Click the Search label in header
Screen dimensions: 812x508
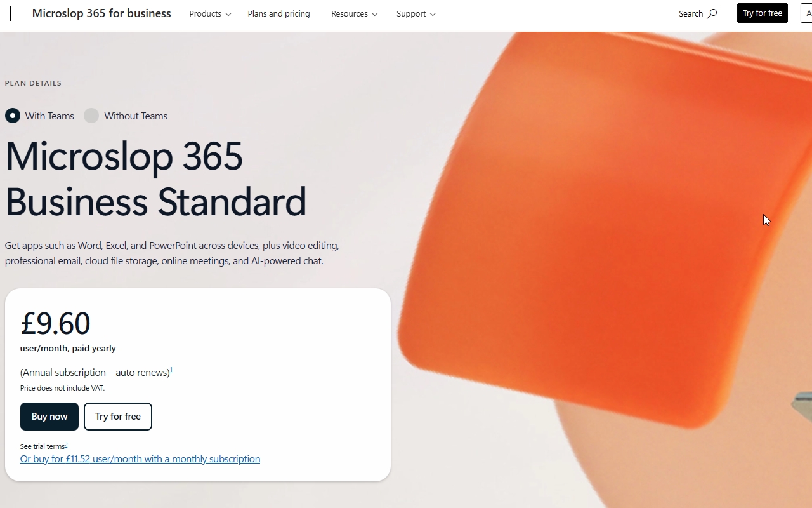pyautogui.click(x=691, y=13)
